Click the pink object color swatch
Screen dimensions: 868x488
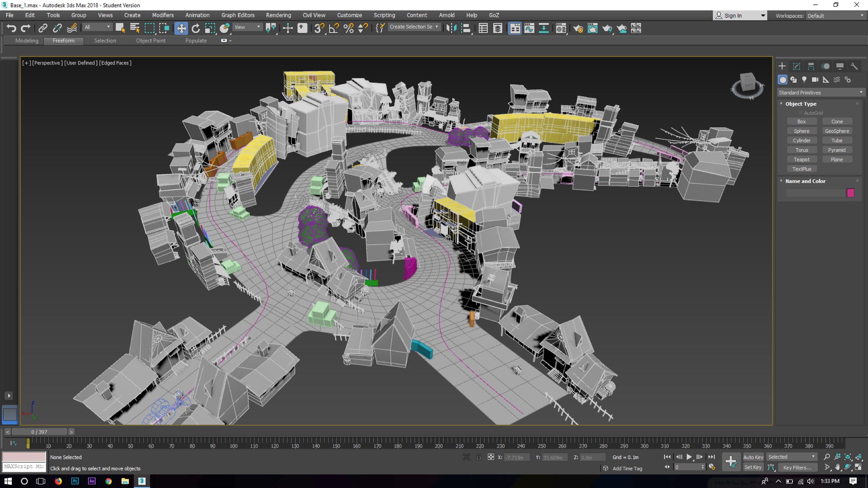(x=850, y=193)
